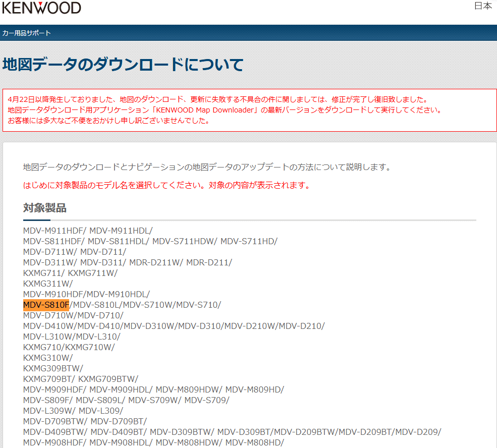The height and width of the screenshot is (448, 497).
Task: Select model MDV-L309
Action: coord(99,411)
